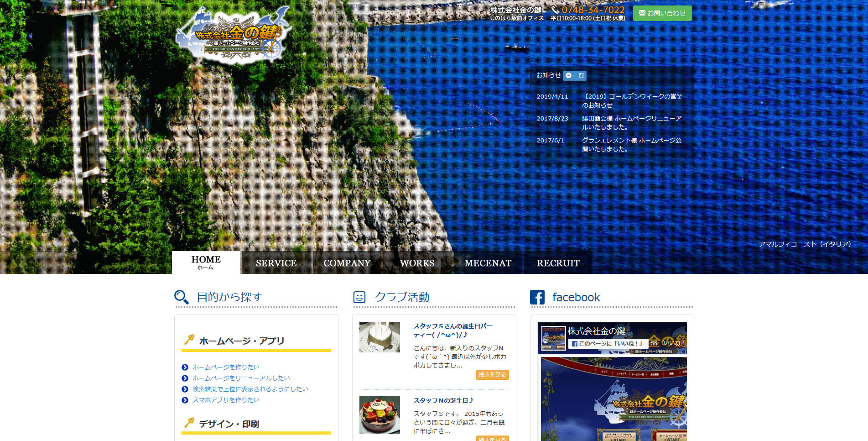Screen dimensions: 868x441
Task: Select the RECRUIT navigation tab
Action: (558, 263)
